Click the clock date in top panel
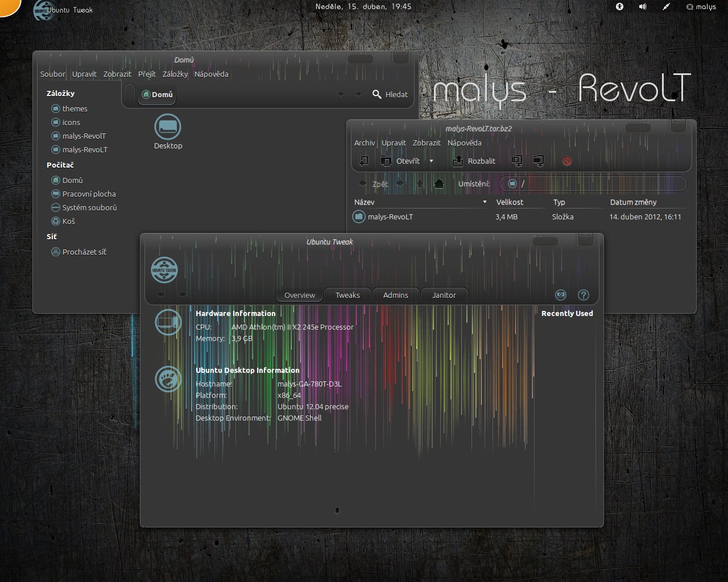 click(x=363, y=6)
